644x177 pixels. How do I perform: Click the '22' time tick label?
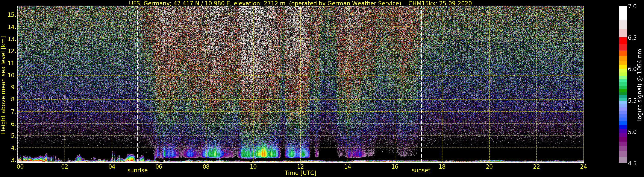(x=536, y=166)
